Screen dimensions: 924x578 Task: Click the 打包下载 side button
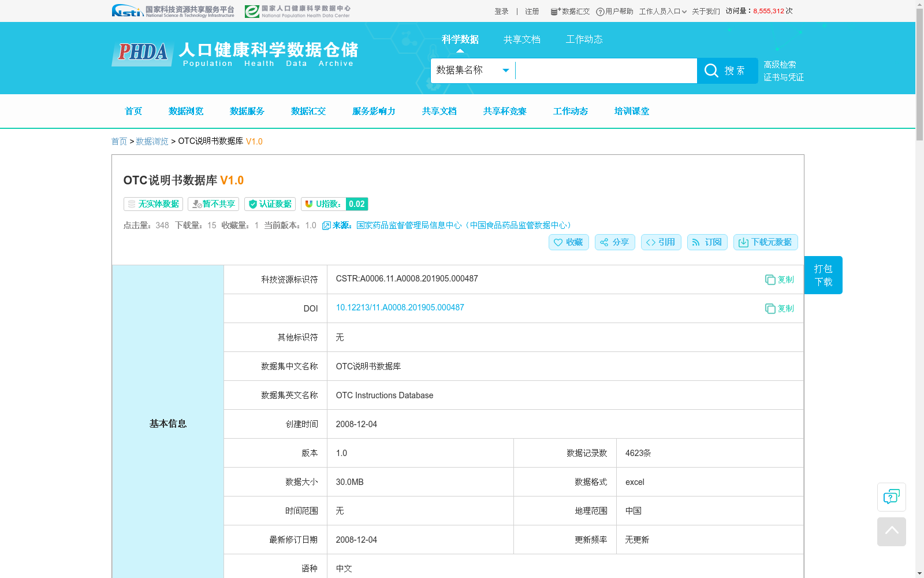[823, 275]
